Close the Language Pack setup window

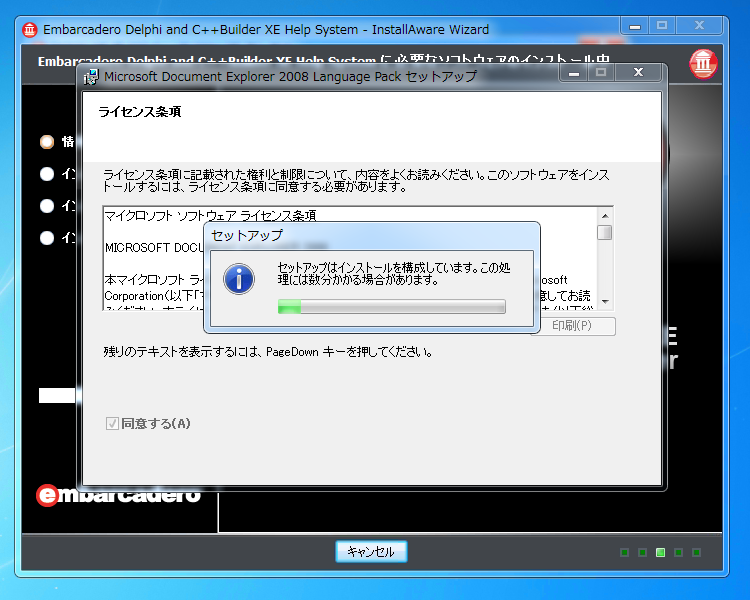(x=639, y=73)
